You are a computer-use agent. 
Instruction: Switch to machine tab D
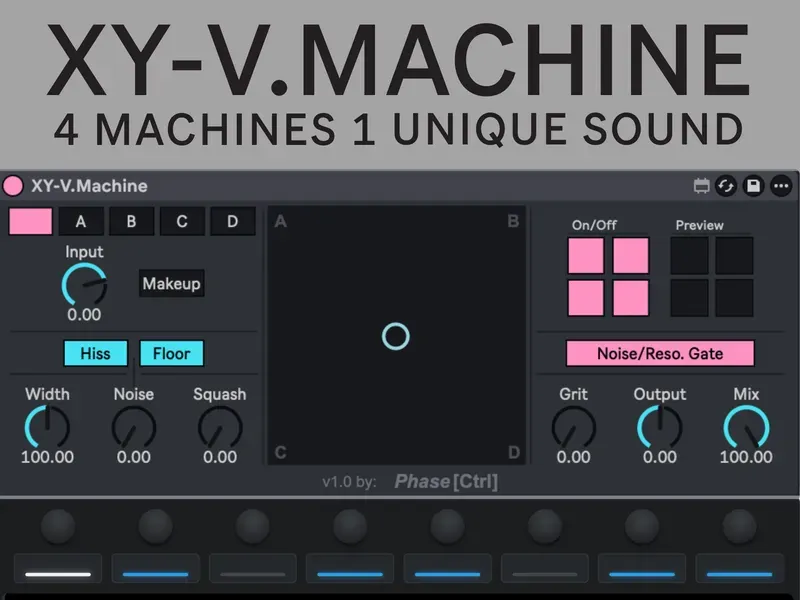[232, 221]
